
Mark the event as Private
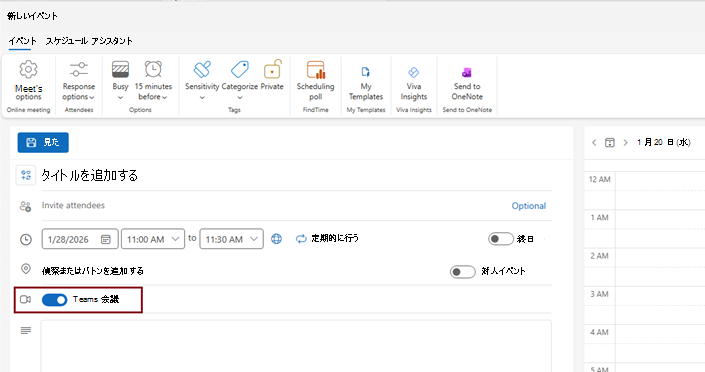click(x=272, y=76)
